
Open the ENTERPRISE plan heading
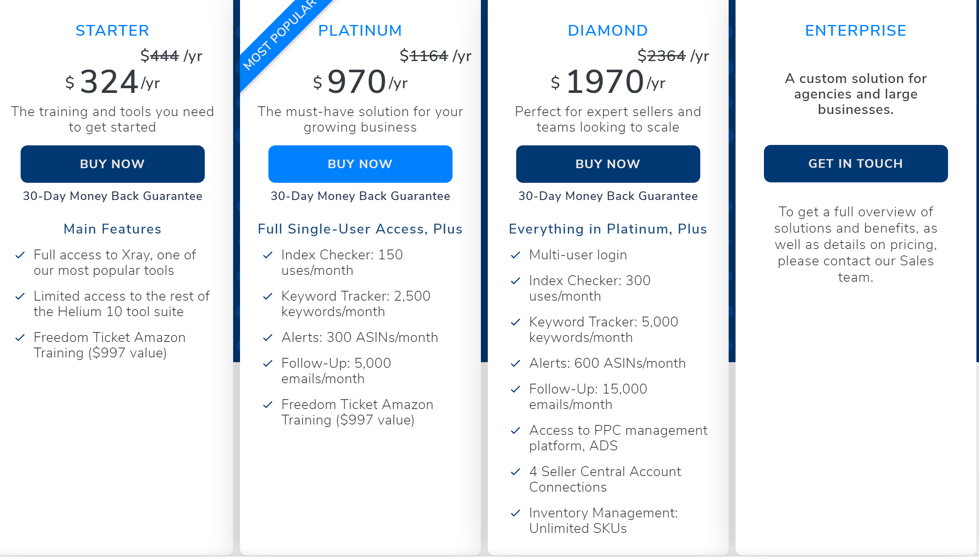click(x=856, y=31)
